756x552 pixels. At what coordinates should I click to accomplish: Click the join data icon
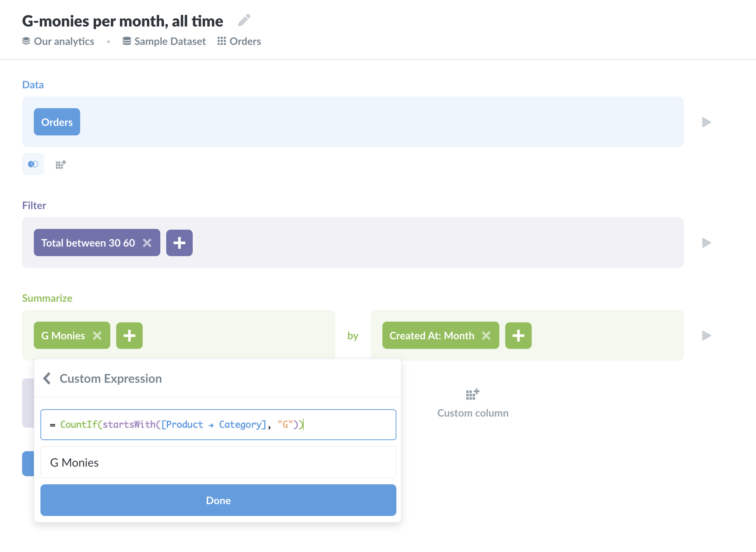[x=33, y=164]
